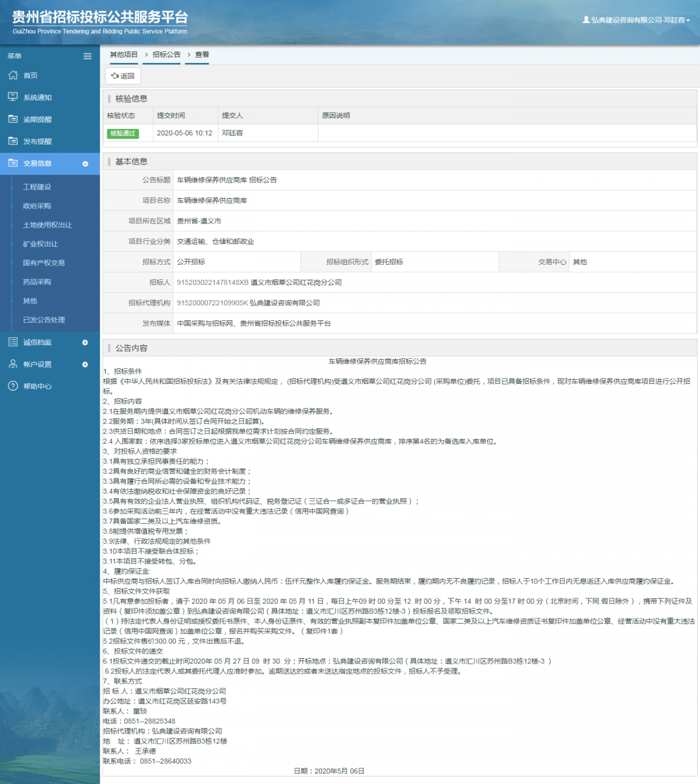Expand the 诚信档案 submenu arrow
Image resolution: width=700 pixels, height=784 pixels.
[x=85, y=342]
